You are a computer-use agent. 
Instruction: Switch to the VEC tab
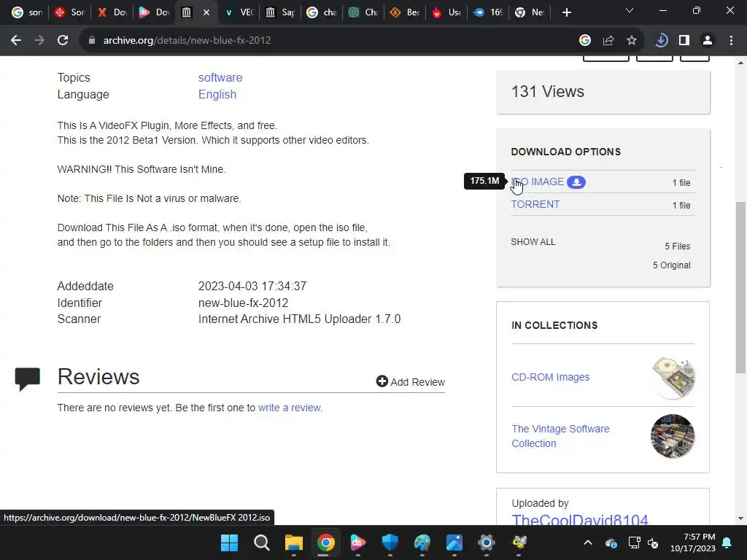239,12
